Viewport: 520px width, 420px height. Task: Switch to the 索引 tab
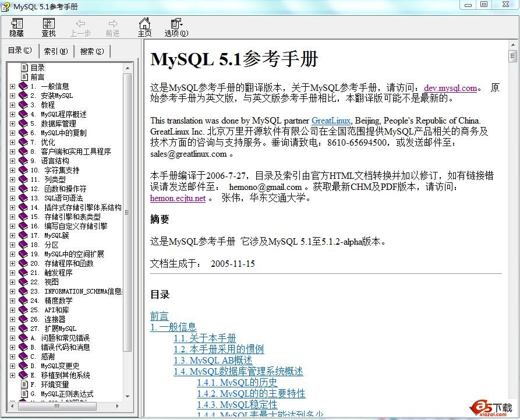pos(56,51)
